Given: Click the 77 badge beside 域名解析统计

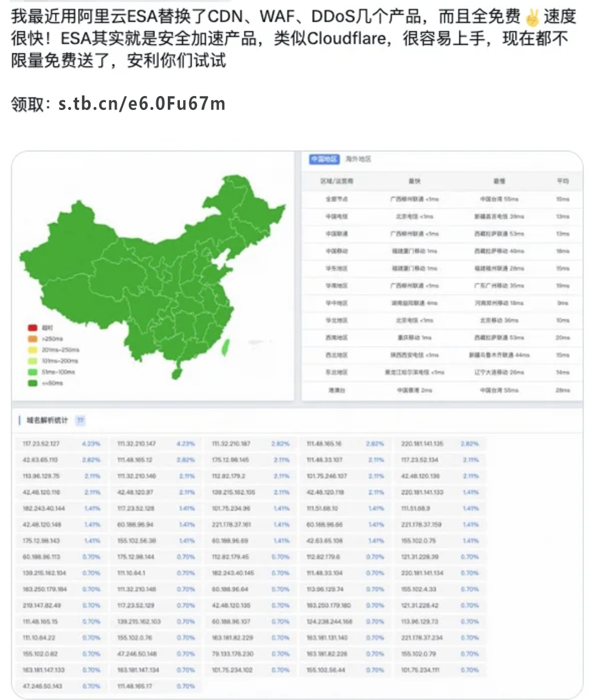Looking at the screenshot, I should click(x=80, y=420).
